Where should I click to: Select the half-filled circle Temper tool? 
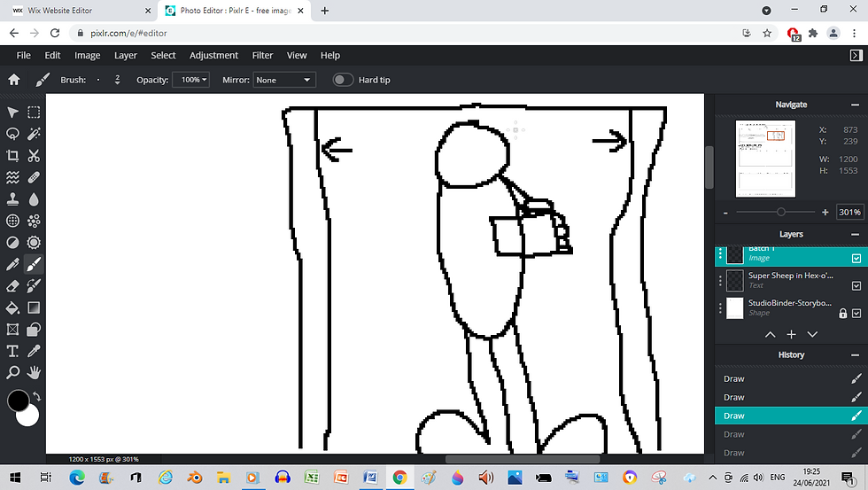click(12, 243)
